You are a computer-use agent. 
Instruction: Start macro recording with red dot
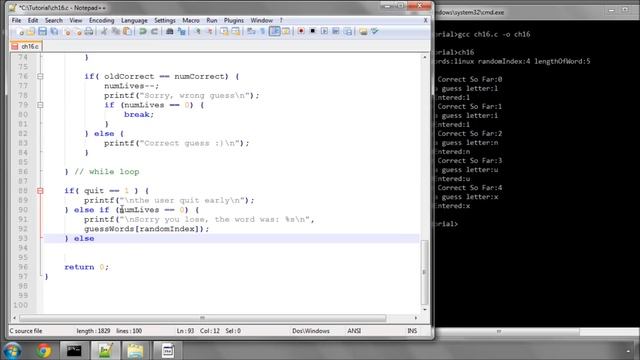coord(301,31)
